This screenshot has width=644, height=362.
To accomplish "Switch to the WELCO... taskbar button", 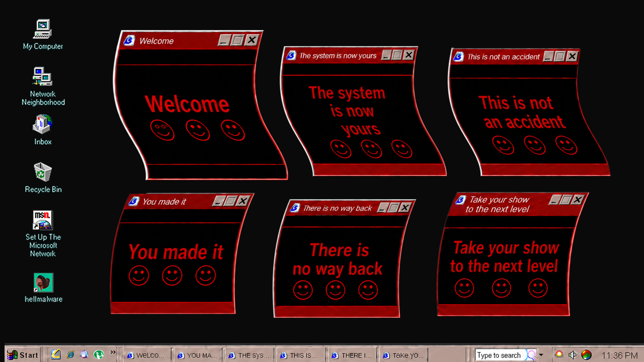I will point(146,355).
